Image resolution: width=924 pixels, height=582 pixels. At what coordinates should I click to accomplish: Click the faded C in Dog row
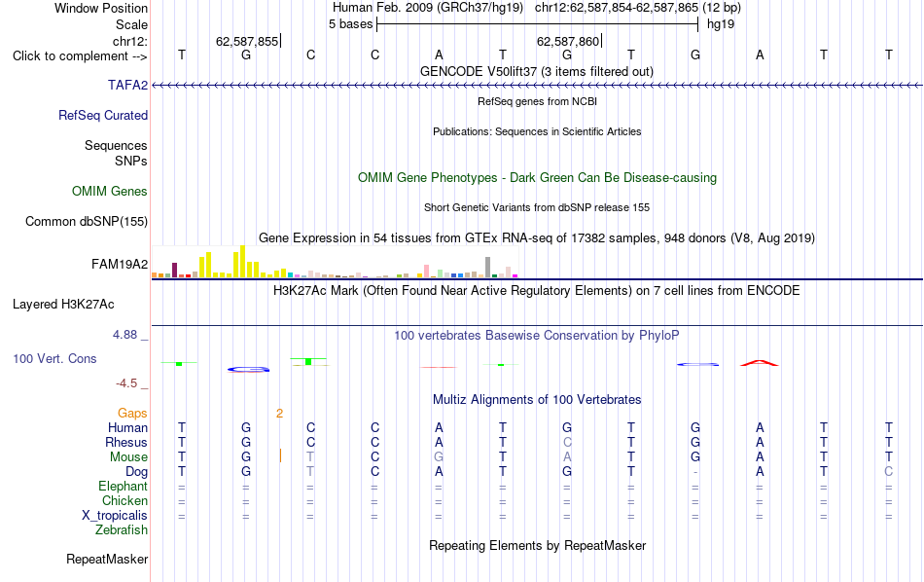pyautogui.click(x=889, y=472)
